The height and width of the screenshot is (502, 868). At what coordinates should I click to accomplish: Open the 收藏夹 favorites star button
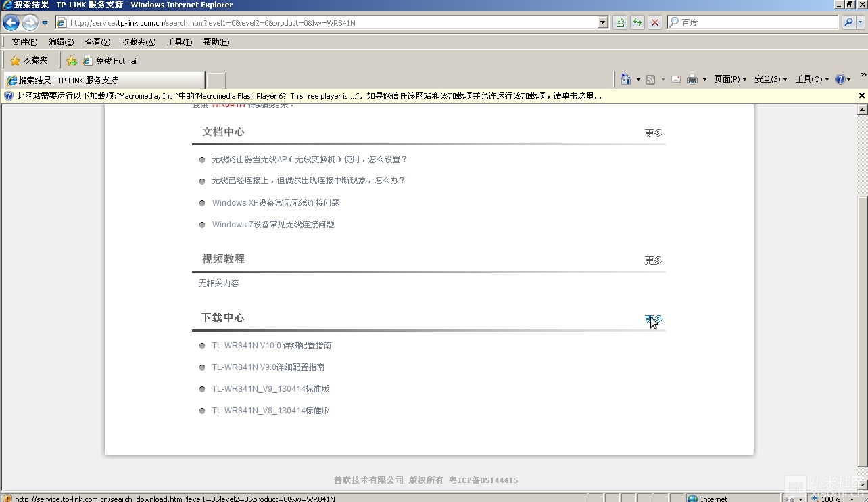[29, 60]
